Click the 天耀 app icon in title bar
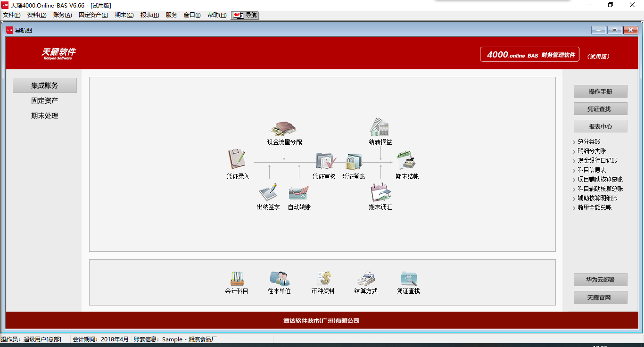 tap(5, 5)
